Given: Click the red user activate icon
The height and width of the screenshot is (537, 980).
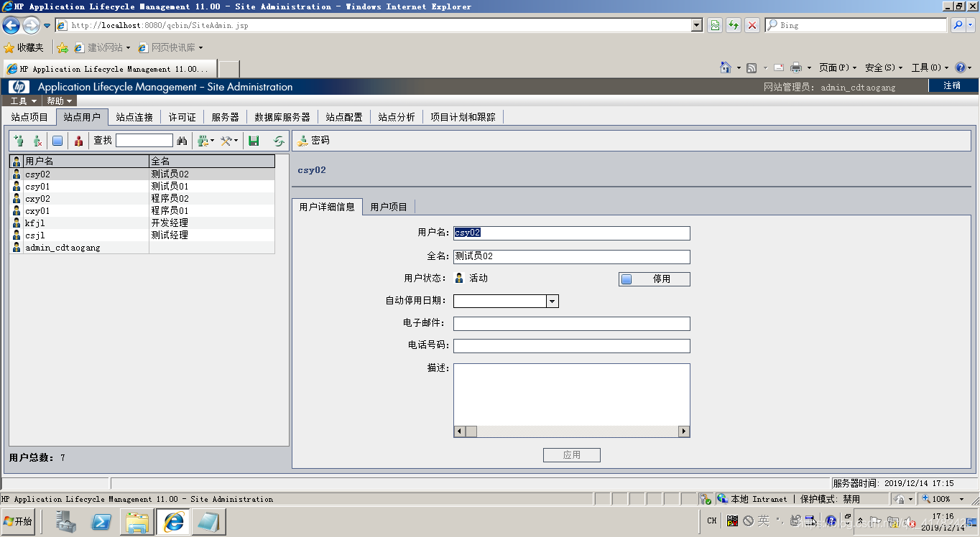Looking at the screenshot, I should [78, 141].
